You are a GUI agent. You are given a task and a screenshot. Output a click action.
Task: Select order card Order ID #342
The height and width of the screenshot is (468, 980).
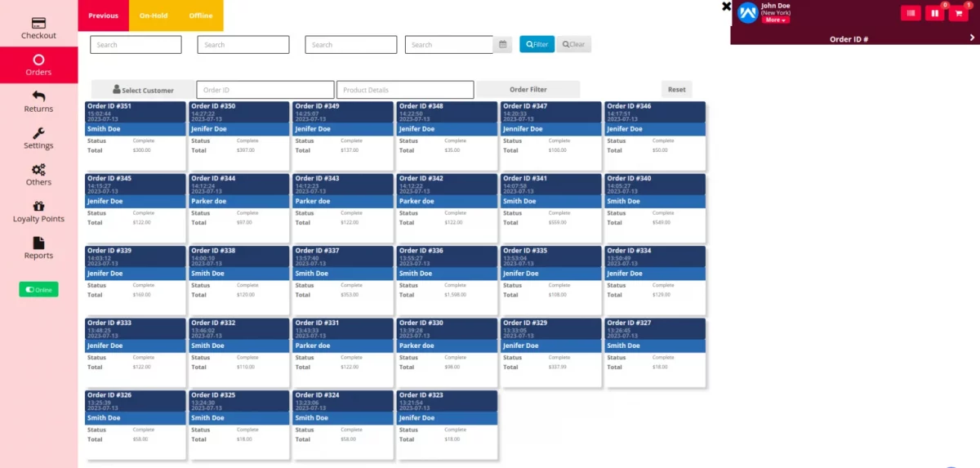pyautogui.click(x=447, y=207)
